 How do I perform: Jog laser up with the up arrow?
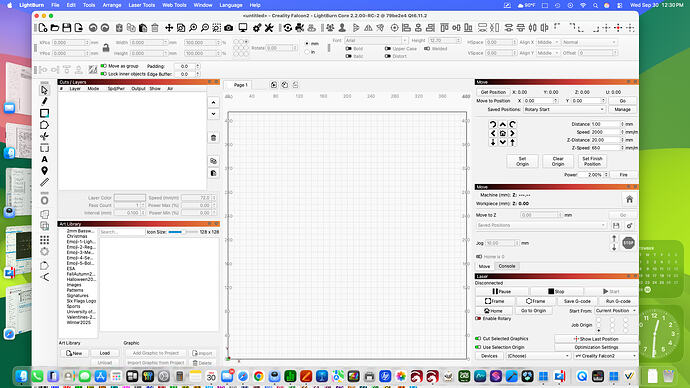pos(503,124)
